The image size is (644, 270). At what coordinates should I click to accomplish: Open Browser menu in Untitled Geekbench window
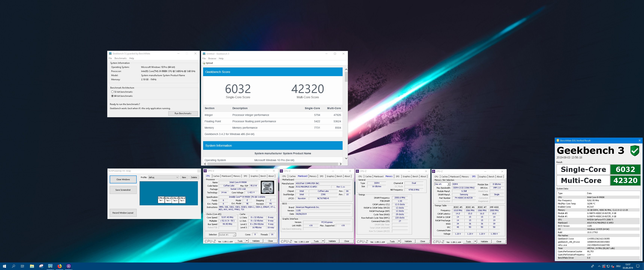click(212, 59)
